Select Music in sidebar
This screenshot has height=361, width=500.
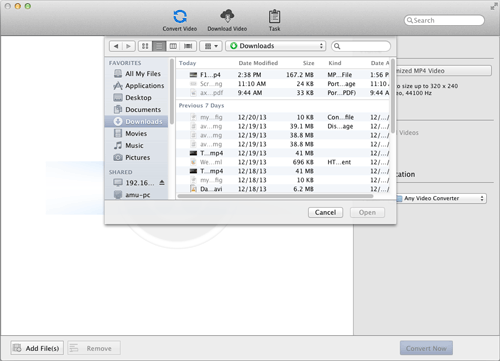point(137,145)
